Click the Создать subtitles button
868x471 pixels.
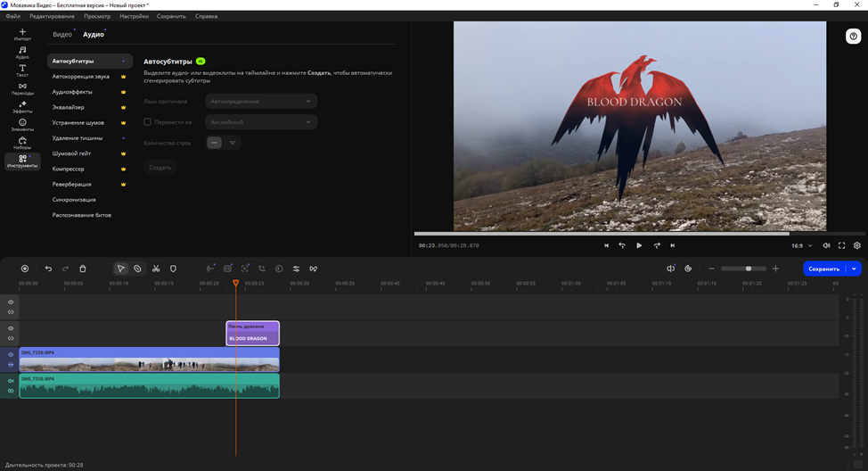(160, 168)
